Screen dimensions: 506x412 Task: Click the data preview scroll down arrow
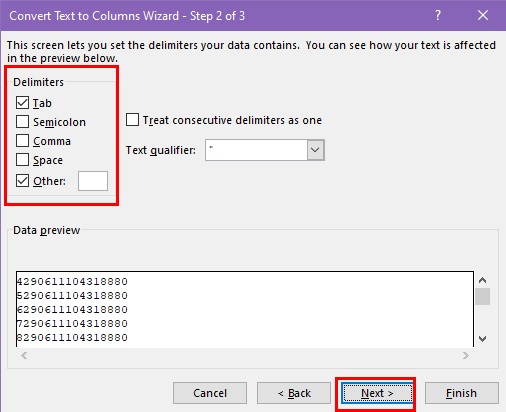click(x=482, y=339)
